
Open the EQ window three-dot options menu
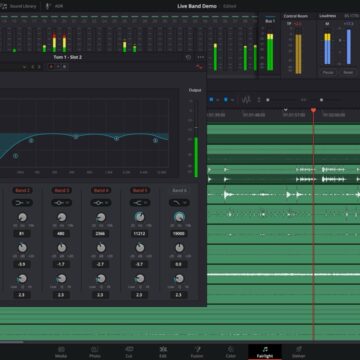pyautogui.click(x=200, y=57)
